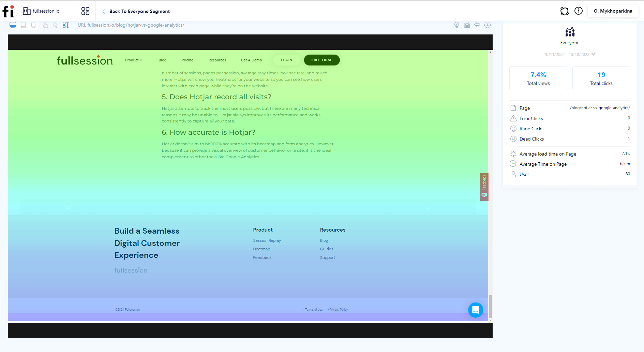Switch to click map mode
The width and height of the screenshot is (644, 352).
(45, 25)
